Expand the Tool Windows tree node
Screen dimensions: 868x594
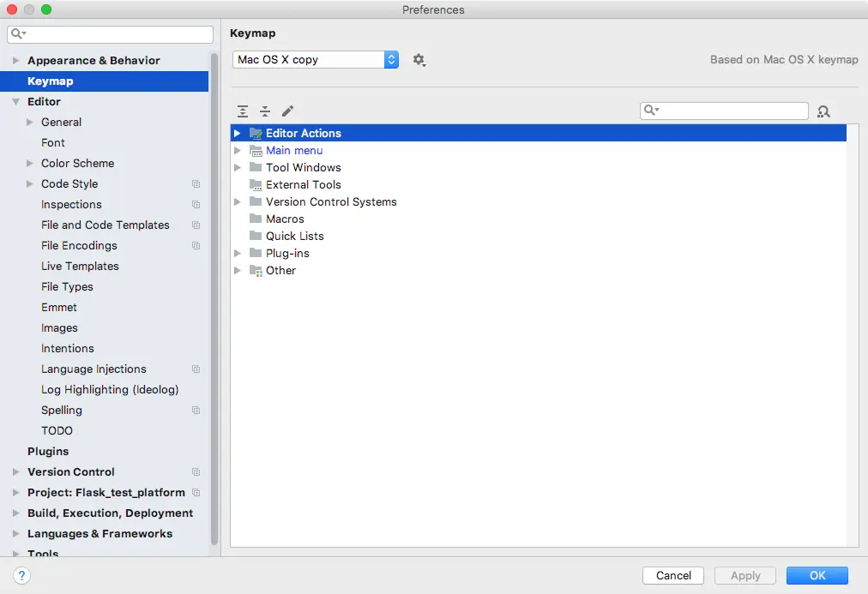[238, 167]
